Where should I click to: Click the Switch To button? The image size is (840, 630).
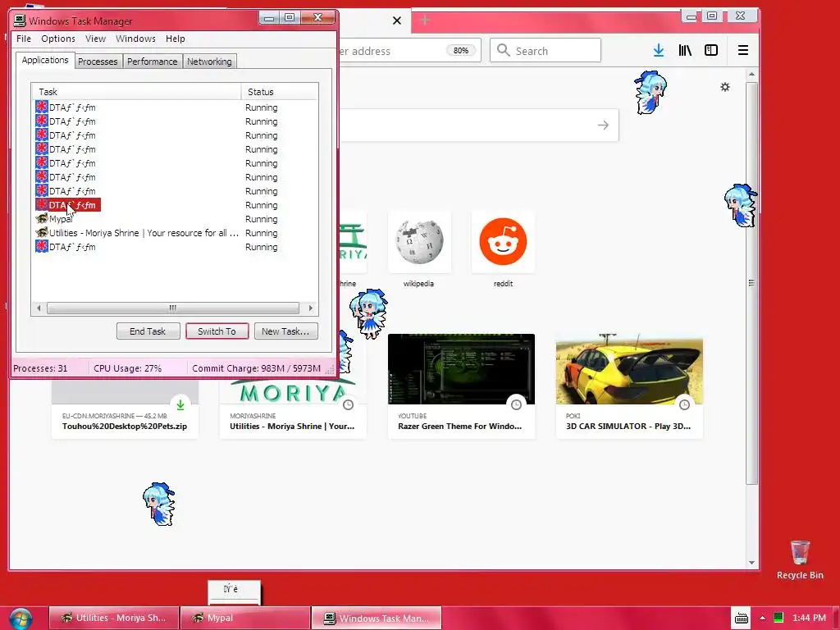click(217, 331)
